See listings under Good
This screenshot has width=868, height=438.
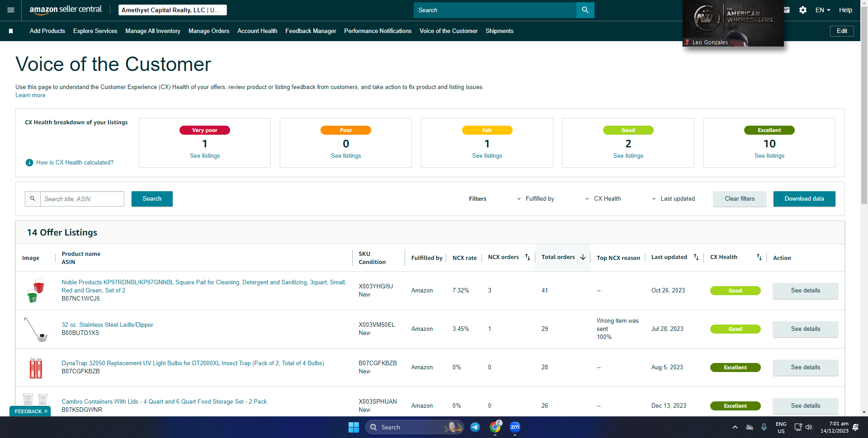[628, 156]
